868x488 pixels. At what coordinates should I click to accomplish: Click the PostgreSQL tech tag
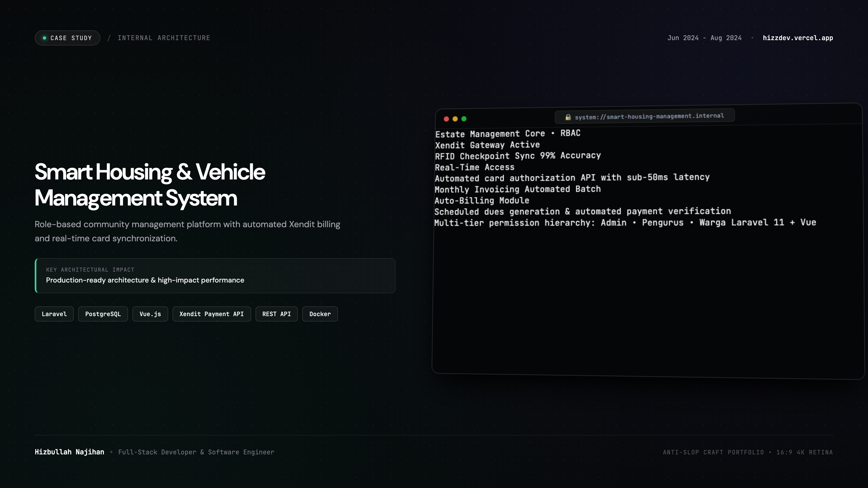(103, 314)
